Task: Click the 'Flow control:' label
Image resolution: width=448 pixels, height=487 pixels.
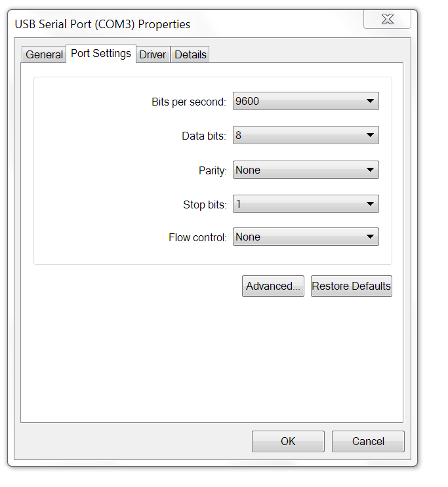Action: 197,237
